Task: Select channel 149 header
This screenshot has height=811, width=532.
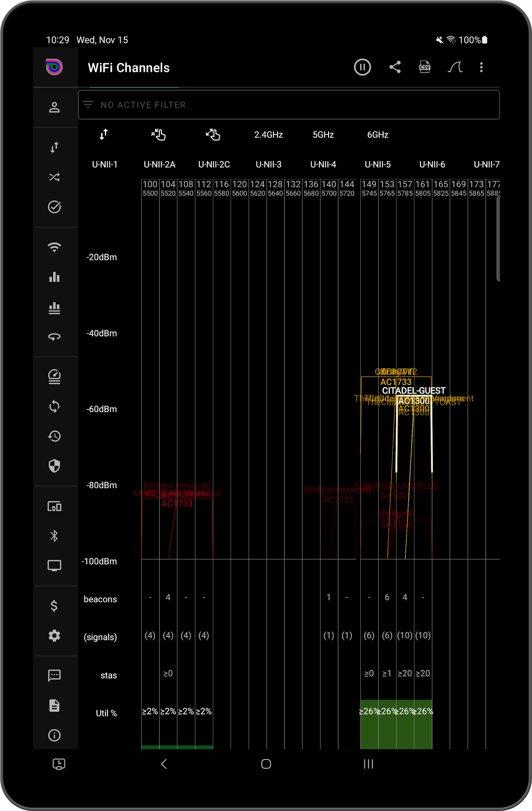Action: click(x=369, y=188)
